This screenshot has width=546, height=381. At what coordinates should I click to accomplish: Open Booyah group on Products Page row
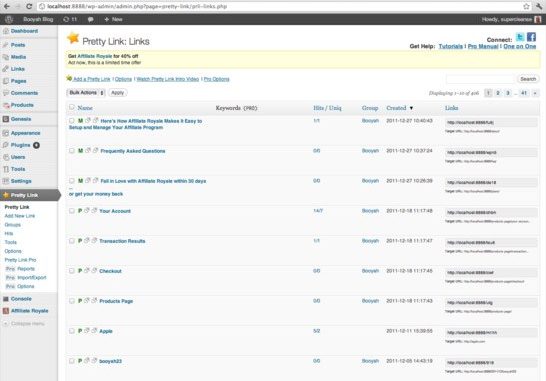point(370,301)
